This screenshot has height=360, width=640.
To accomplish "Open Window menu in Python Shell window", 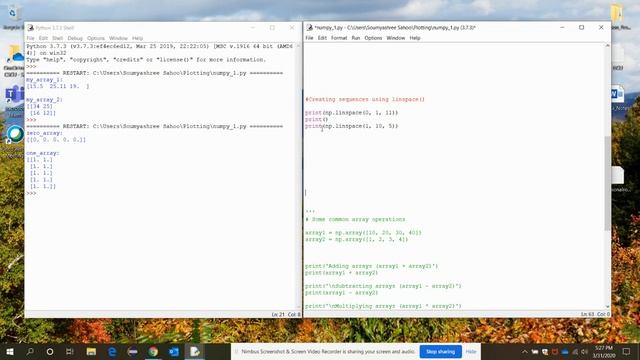I will (x=118, y=38).
